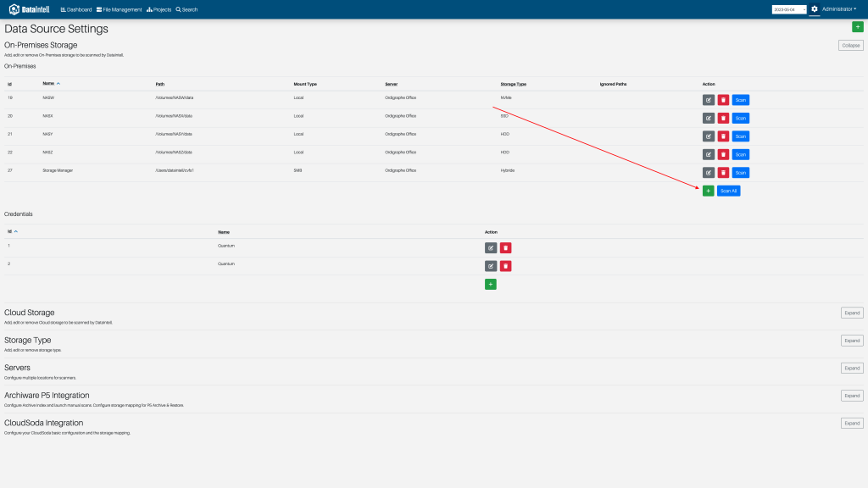The height and width of the screenshot is (488, 868).
Task: Expand the Storage Type section
Action: 852,341
